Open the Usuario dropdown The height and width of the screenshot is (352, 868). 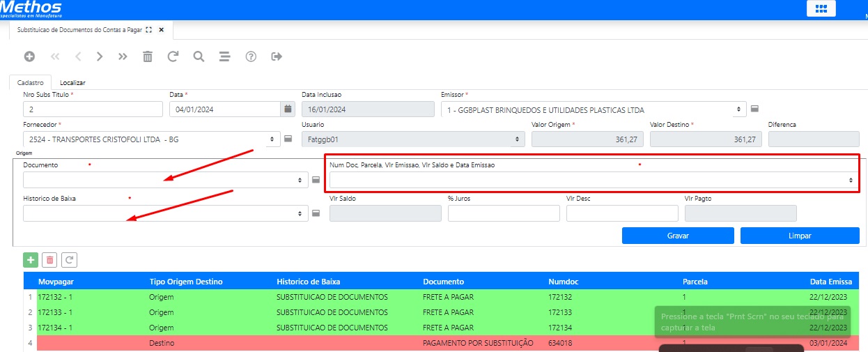413,139
